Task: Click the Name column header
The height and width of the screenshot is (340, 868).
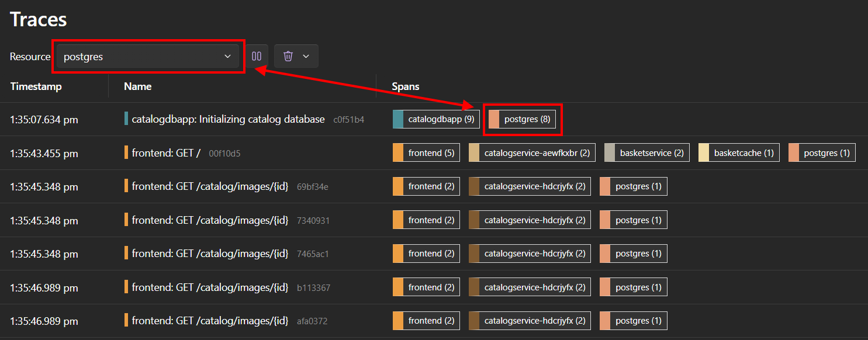Action: coord(137,86)
